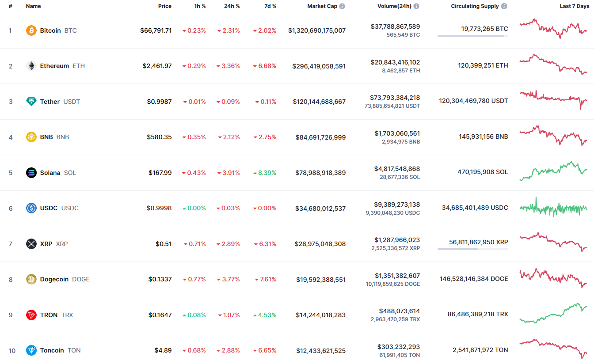Click the Toncoin logo icon

(31, 350)
